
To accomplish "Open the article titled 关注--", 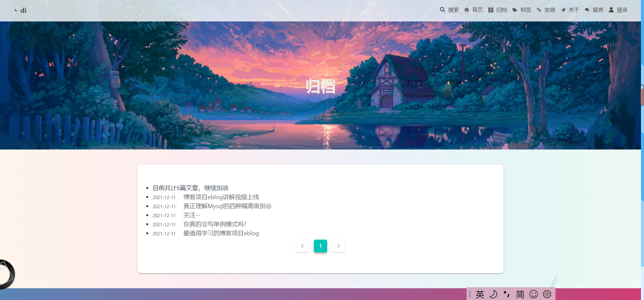I will point(192,215).
